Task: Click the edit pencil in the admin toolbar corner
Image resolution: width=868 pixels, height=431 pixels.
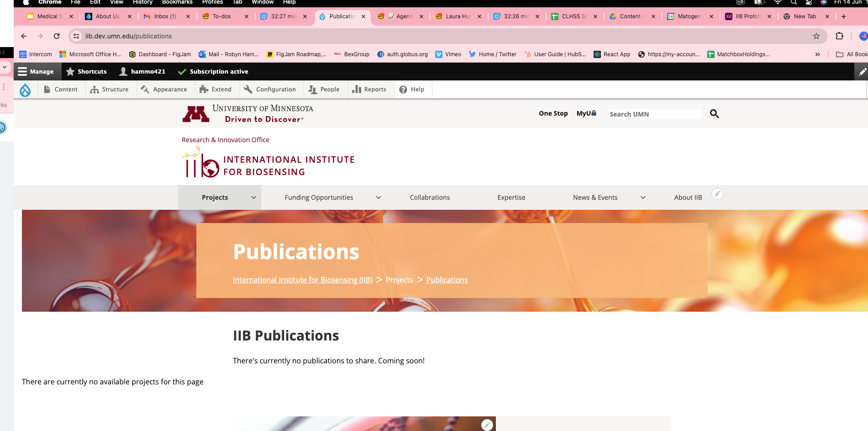Action: point(862,72)
